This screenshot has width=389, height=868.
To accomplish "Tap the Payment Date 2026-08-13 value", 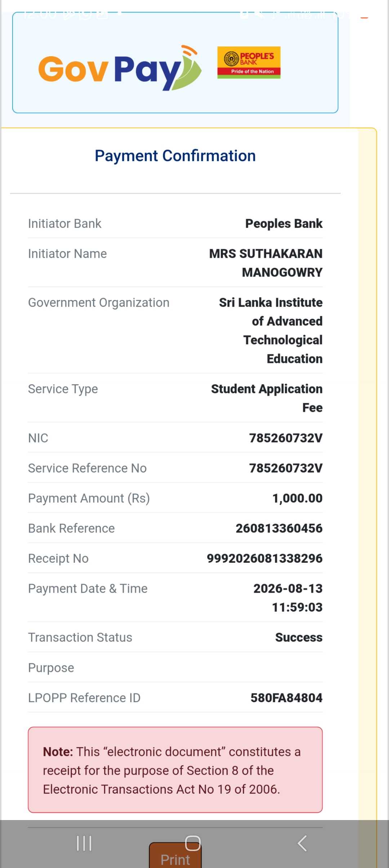I will 288,588.
